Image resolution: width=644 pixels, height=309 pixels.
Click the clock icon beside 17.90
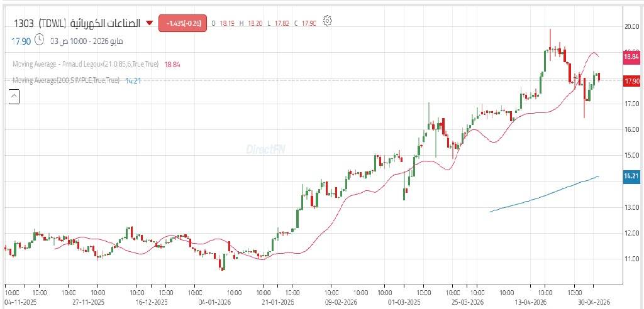[x=40, y=40]
